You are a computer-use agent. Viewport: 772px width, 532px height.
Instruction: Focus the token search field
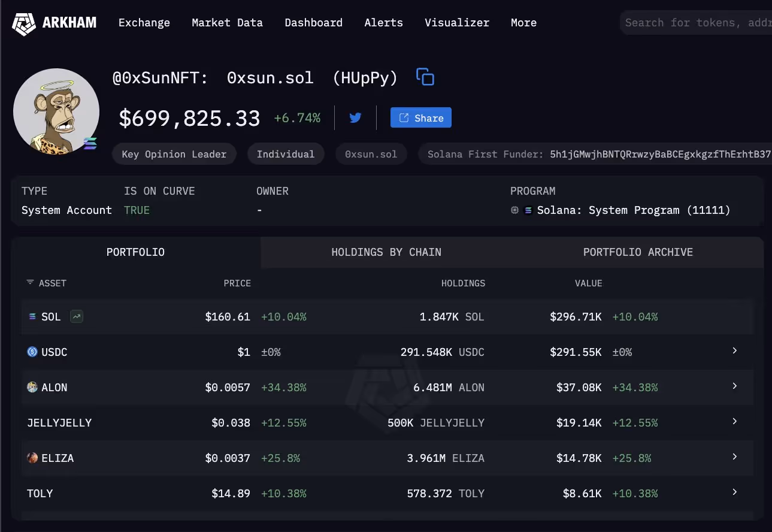pyautogui.click(x=696, y=23)
